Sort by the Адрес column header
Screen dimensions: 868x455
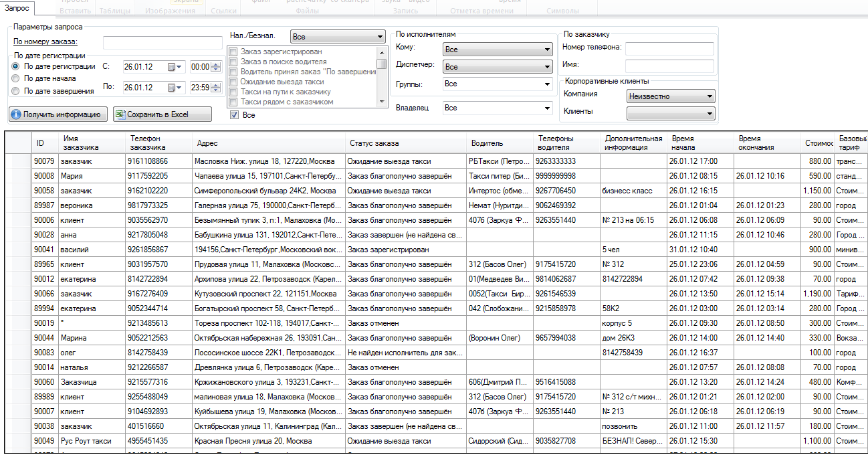coord(269,143)
